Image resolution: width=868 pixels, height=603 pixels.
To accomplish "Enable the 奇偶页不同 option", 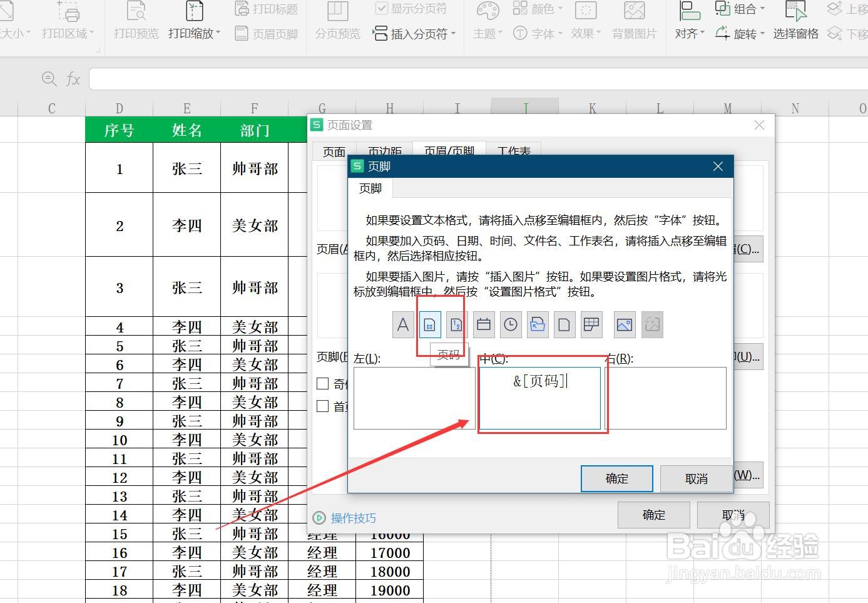I will (x=323, y=383).
